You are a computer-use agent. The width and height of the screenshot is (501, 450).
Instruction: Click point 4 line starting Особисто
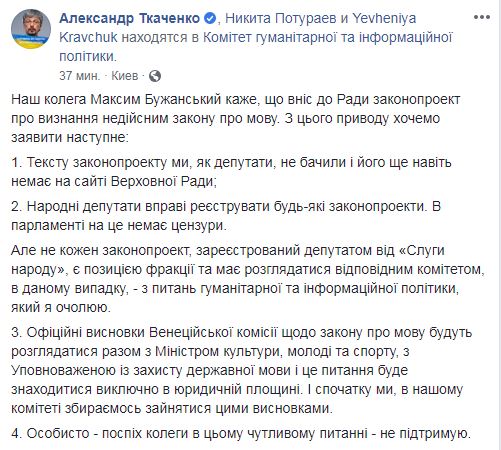point(241,434)
